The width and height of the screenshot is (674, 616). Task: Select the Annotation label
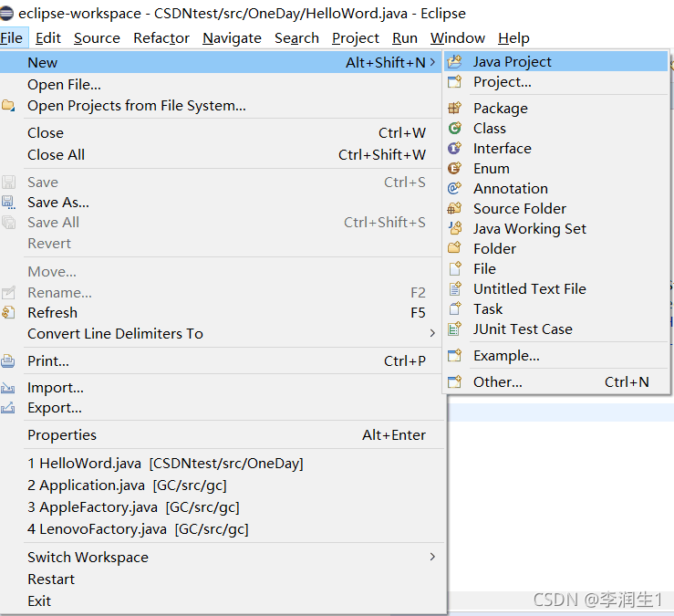(511, 188)
